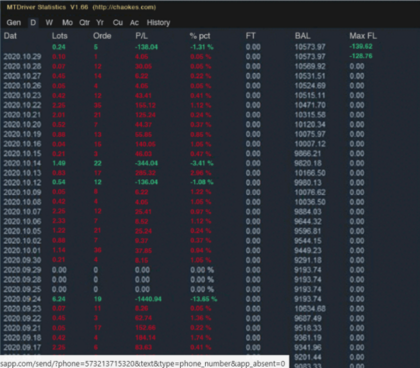Screen dimensions: 420x368
Task: Click the Max FL column header
Action: [363, 36]
